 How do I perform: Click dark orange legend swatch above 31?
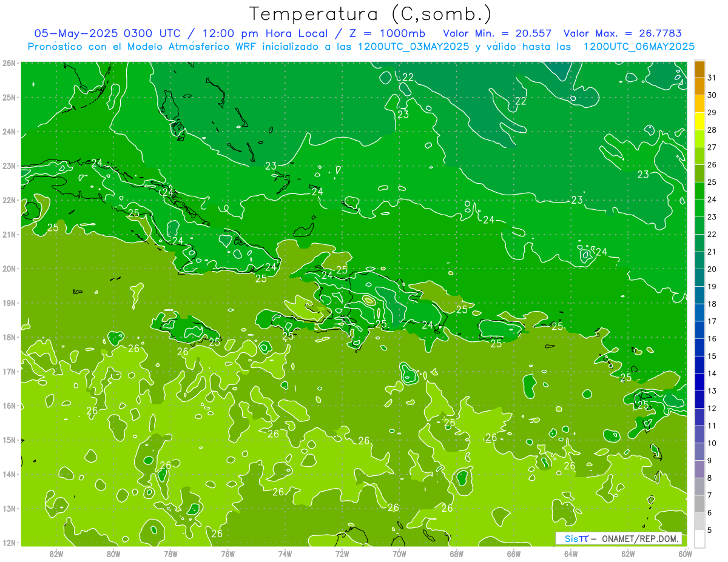(699, 69)
